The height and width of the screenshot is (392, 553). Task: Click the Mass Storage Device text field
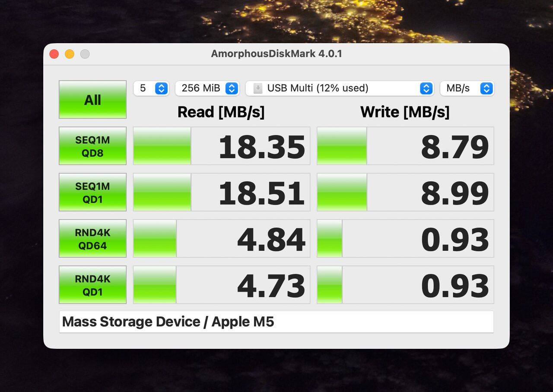(x=276, y=322)
